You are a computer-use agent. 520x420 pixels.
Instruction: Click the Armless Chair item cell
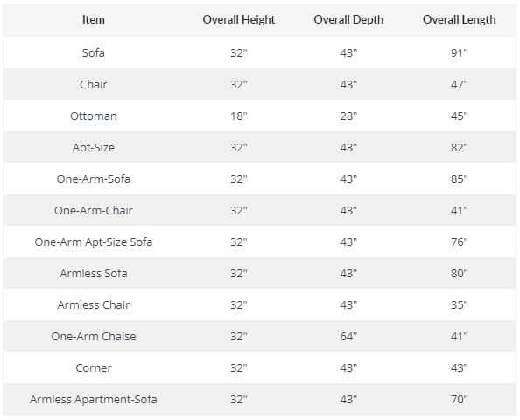[94, 304]
